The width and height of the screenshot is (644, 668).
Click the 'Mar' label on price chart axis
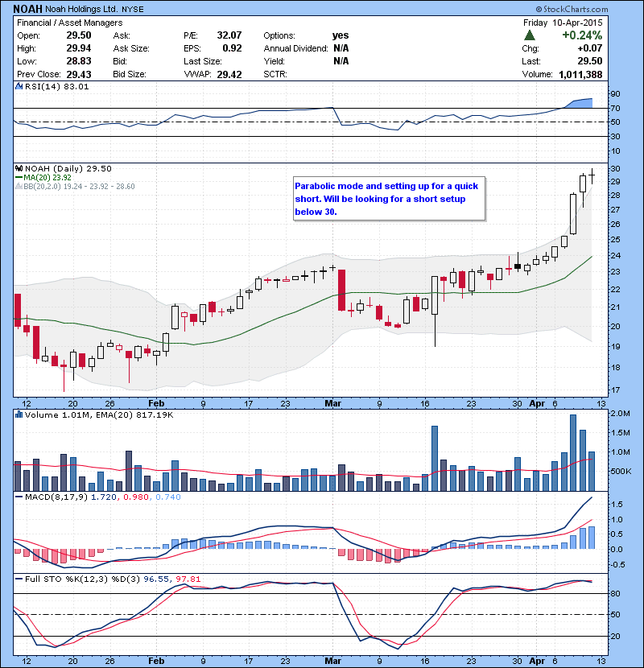click(x=333, y=403)
